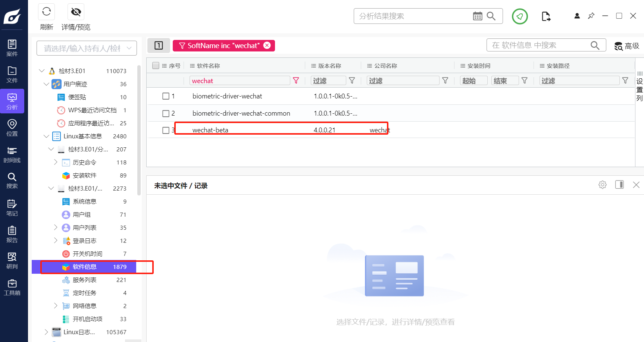
Task: Open the user account icon
Action: tap(577, 16)
